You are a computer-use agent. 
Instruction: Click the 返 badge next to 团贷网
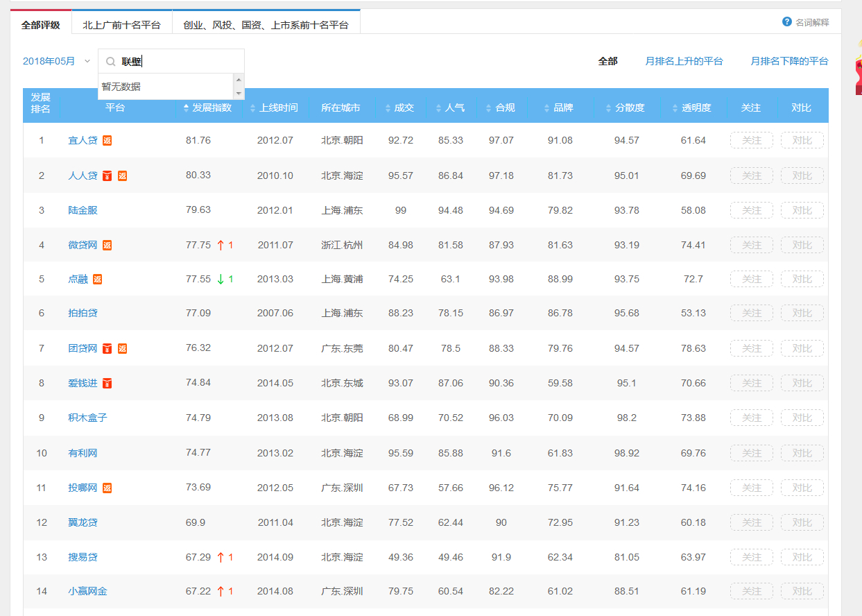[x=122, y=349]
